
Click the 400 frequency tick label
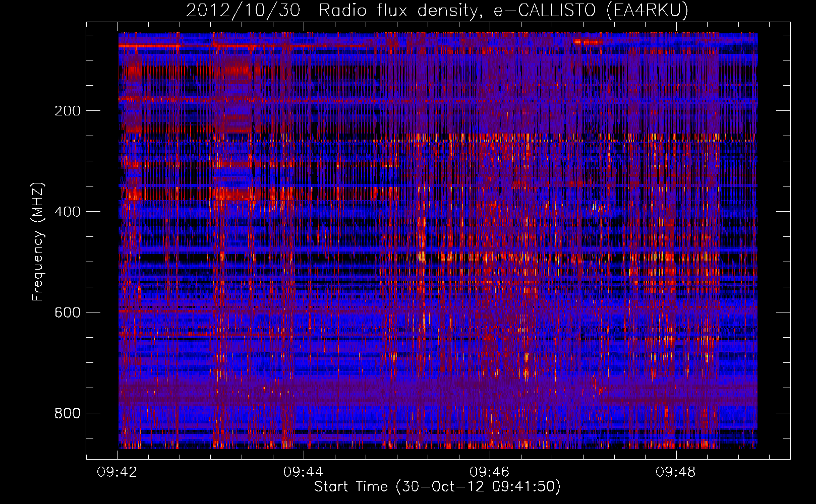coord(68,212)
